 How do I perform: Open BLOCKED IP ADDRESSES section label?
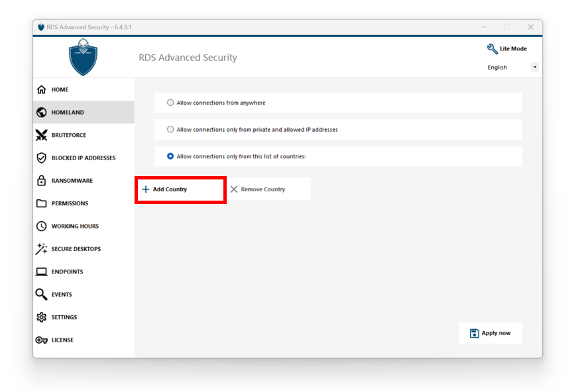click(x=84, y=158)
